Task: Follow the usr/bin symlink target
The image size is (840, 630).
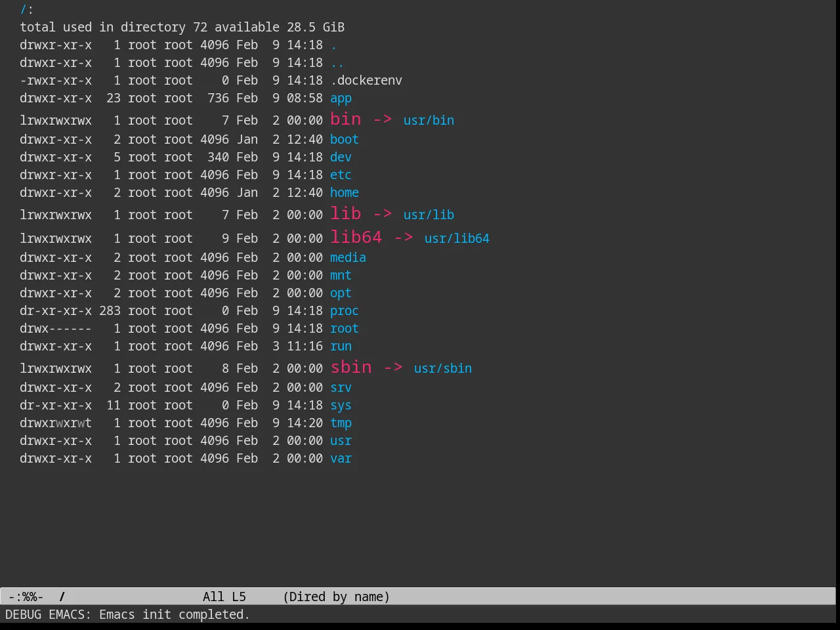Action: tap(429, 120)
